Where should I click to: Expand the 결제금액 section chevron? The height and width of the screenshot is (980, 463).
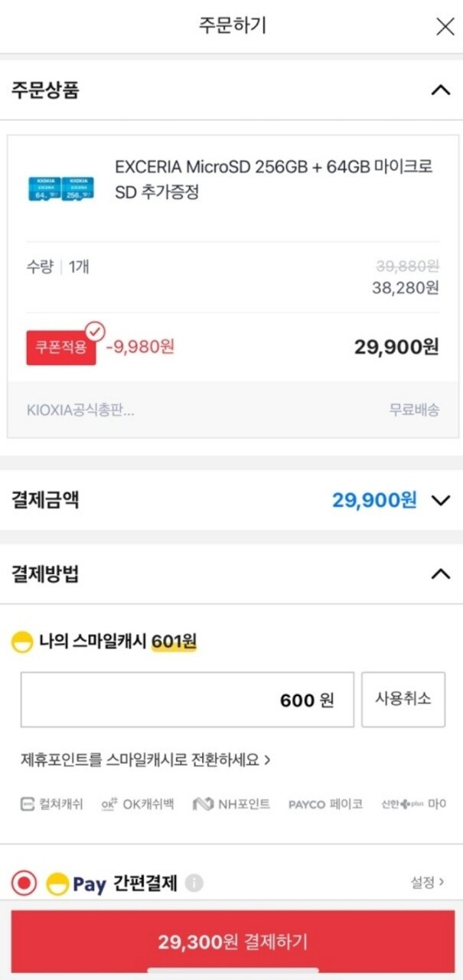point(440,501)
